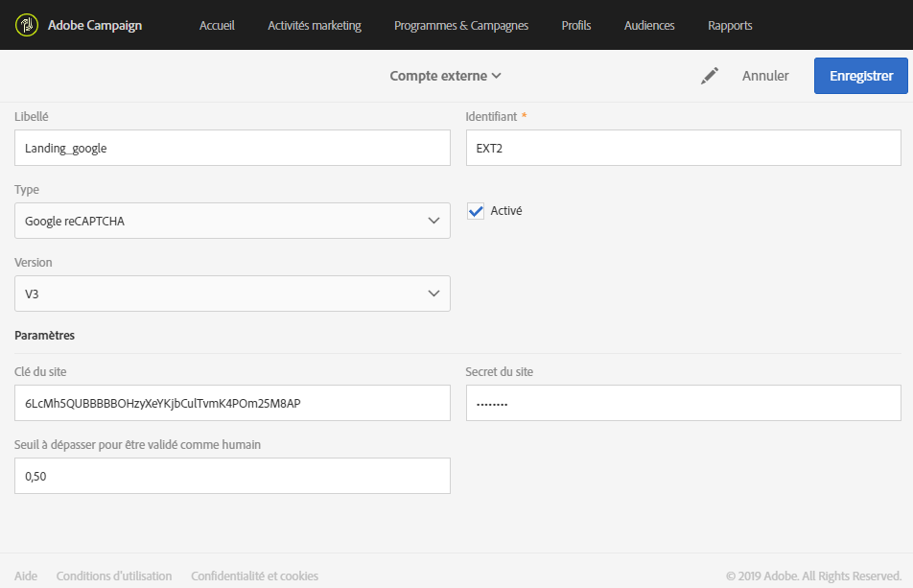Open the Accueil menu
This screenshot has width=913, height=588.
[217, 26]
